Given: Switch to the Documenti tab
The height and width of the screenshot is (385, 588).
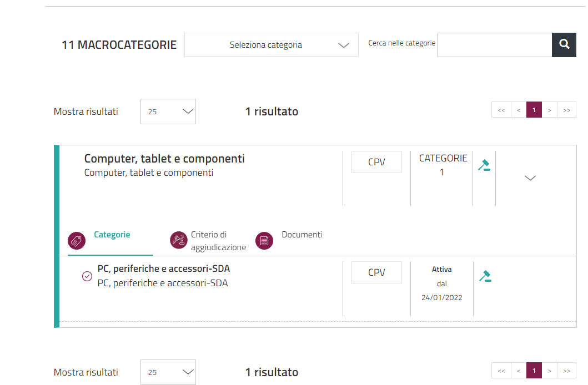Looking at the screenshot, I should pos(301,235).
